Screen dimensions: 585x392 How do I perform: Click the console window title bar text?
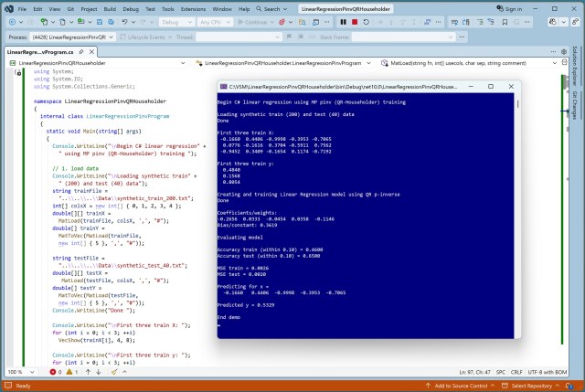coord(343,87)
